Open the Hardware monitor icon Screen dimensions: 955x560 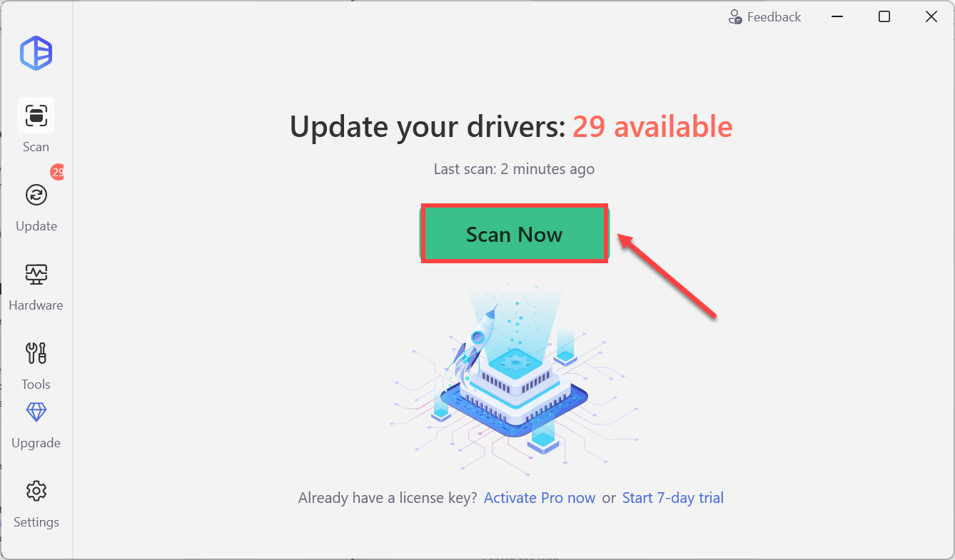pos(36,274)
